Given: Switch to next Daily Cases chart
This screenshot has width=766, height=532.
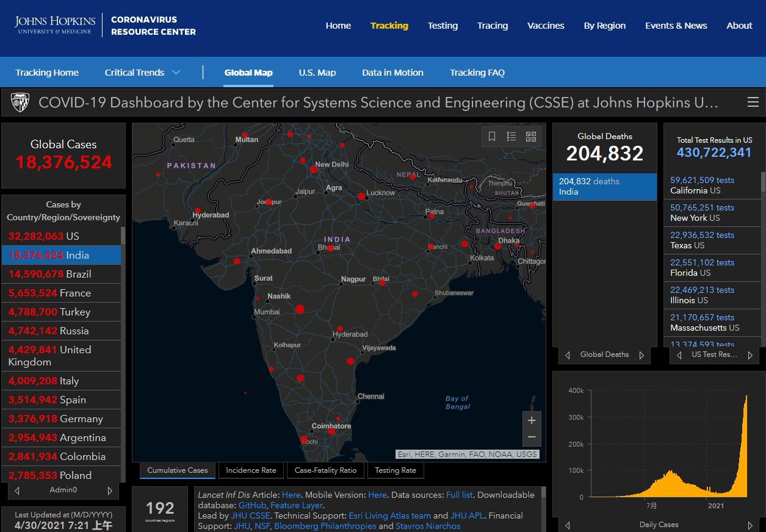Looking at the screenshot, I should 750,525.
